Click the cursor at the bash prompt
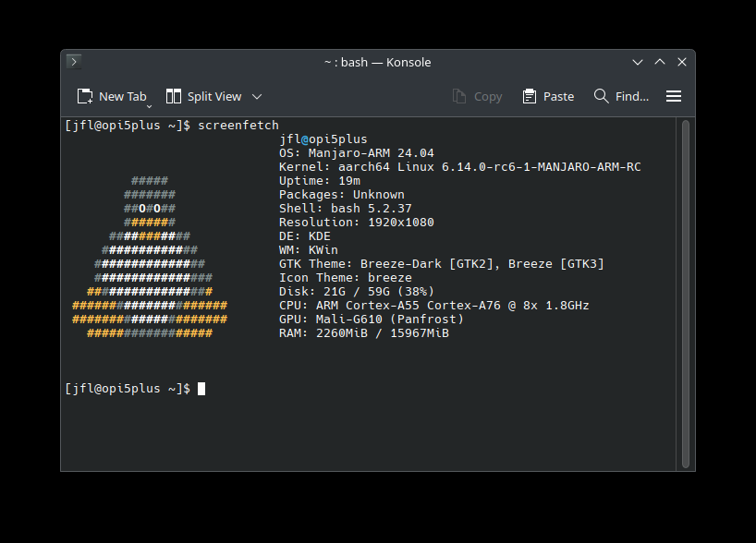This screenshot has height=543, width=756. [x=201, y=389]
